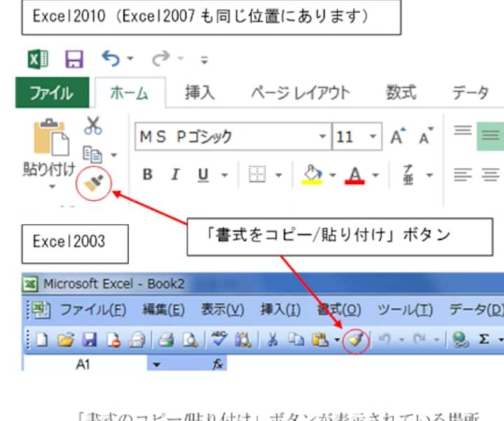Toggle Italic formatting
Screen dimensions: 504x421
pyautogui.click(x=175, y=175)
